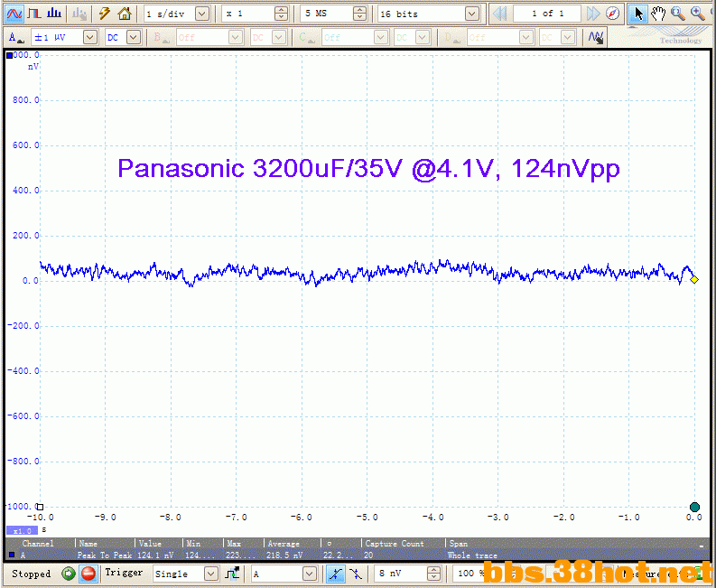Select the zoom-in magnifier tool

tap(698, 14)
